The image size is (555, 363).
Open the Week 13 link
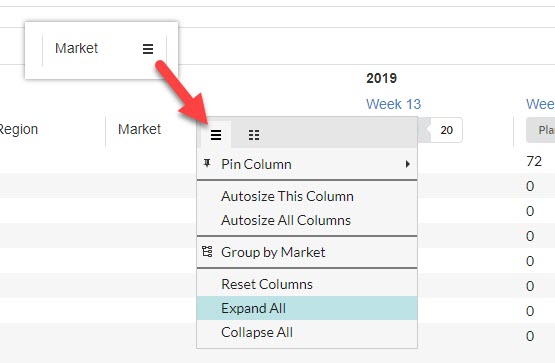coord(393,104)
